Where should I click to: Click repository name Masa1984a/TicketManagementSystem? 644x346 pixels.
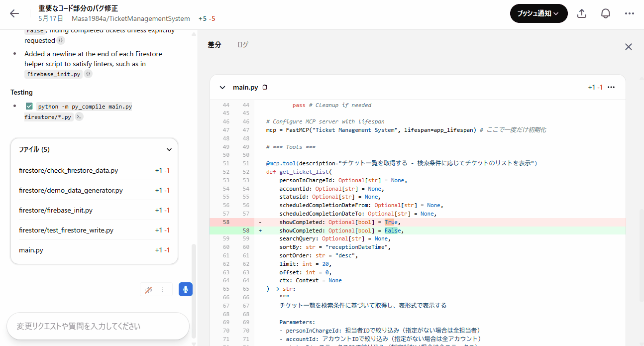pyautogui.click(x=131, y=18)
